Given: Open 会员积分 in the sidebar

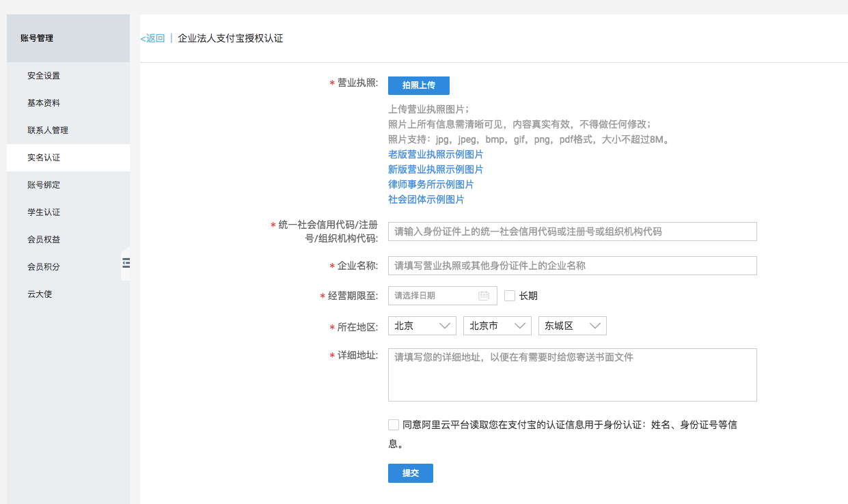Looking at the screenshot, I should tap(68, 267).
